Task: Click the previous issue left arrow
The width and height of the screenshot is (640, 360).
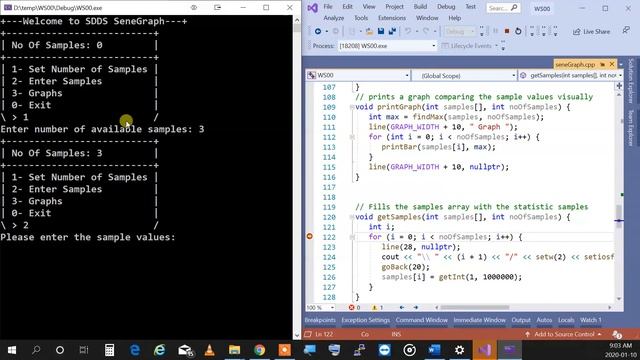Action: [402, 307]
